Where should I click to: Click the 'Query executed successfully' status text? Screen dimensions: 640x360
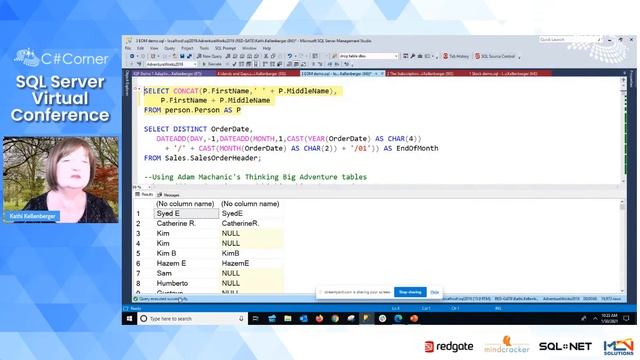coord(163,299)
